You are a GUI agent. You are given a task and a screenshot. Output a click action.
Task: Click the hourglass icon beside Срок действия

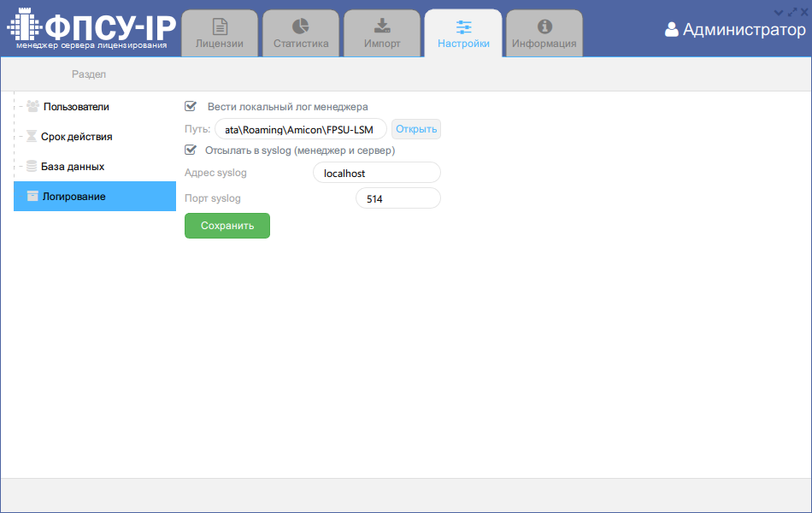[32, 137]
